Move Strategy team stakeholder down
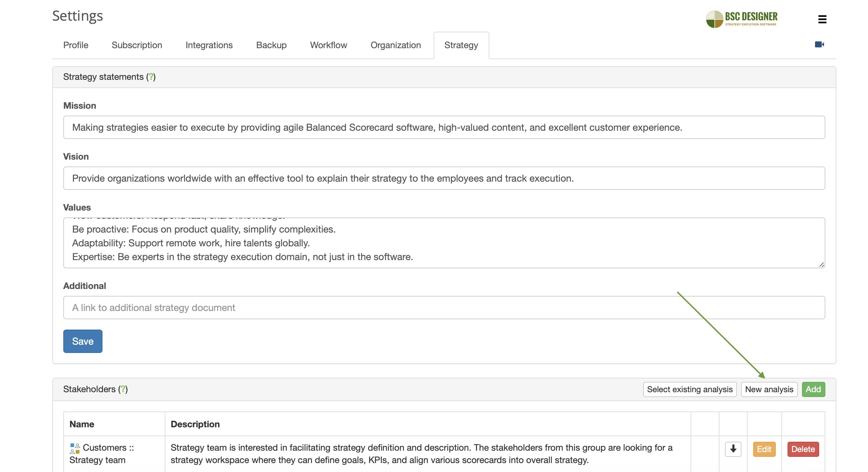The image size is (868, 472). [733, 449]
